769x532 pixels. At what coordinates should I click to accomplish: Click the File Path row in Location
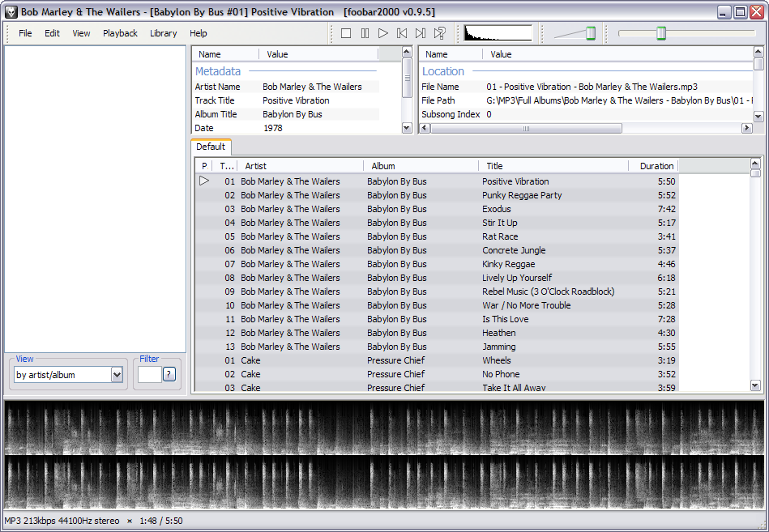click(x=586, y=100)
